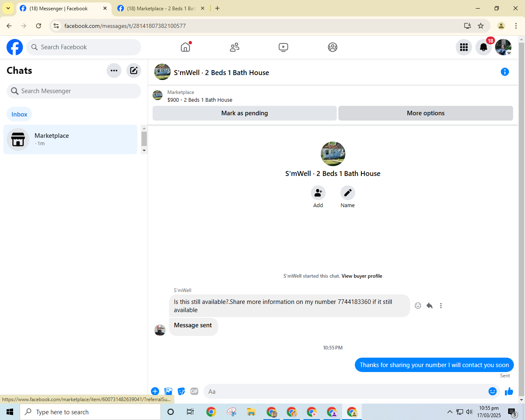Open the Windows Start menu
This screenshot has width=525, height=420.
tap(10, 412)
